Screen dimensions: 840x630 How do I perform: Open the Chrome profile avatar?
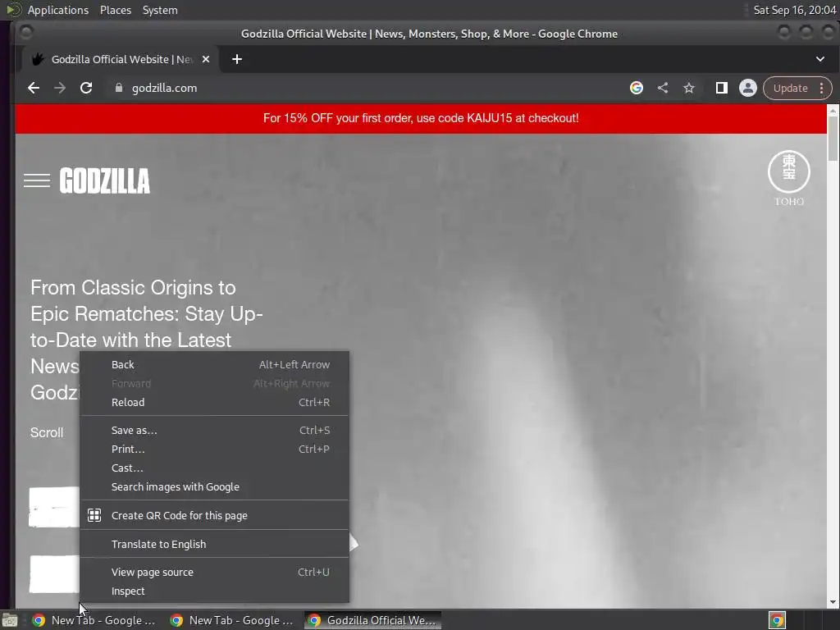[x=748, y=88]
